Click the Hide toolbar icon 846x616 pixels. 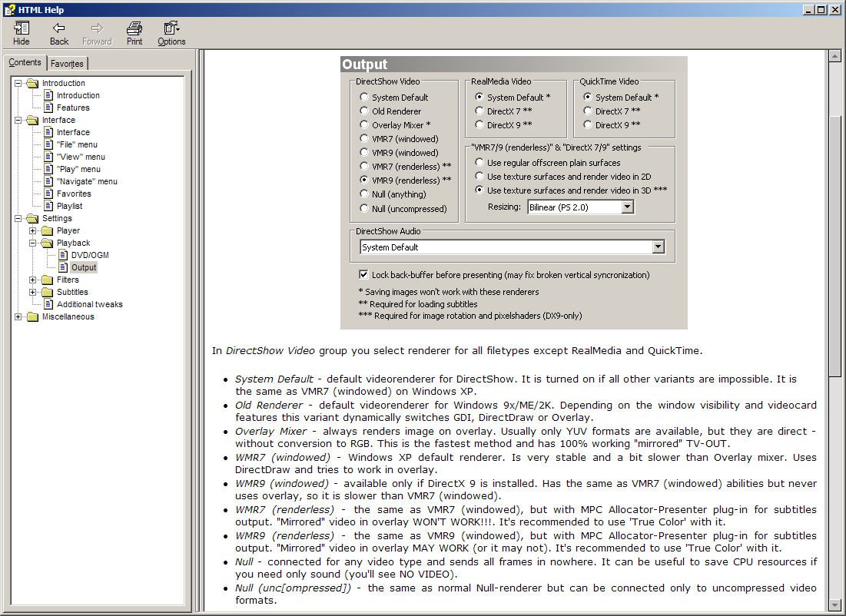[x=22, y=29]
